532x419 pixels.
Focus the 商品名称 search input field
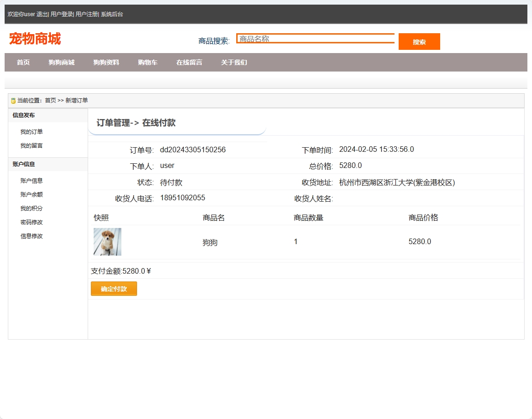click(316, 39)
